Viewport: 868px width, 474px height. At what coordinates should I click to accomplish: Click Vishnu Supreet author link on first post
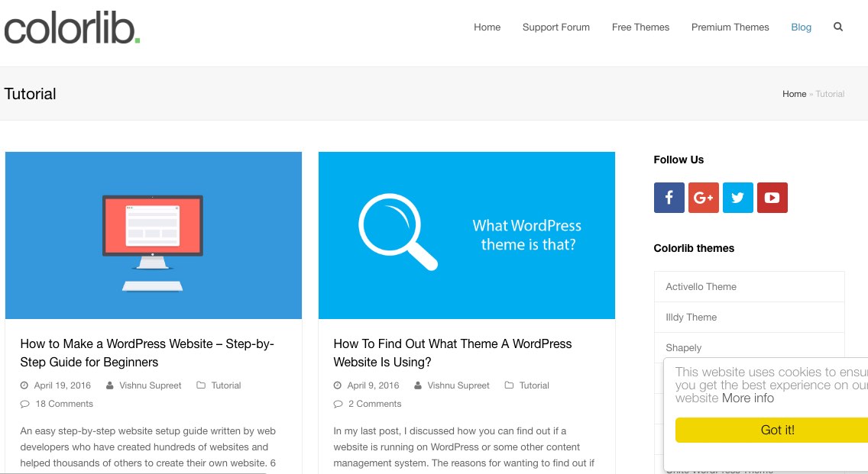click(151, 385)
